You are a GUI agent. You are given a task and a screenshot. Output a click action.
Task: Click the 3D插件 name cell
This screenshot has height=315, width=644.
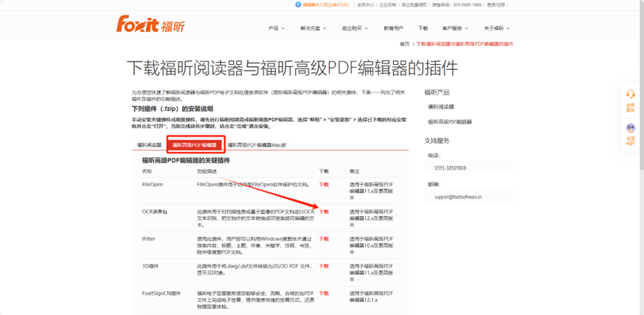(150, 266)
